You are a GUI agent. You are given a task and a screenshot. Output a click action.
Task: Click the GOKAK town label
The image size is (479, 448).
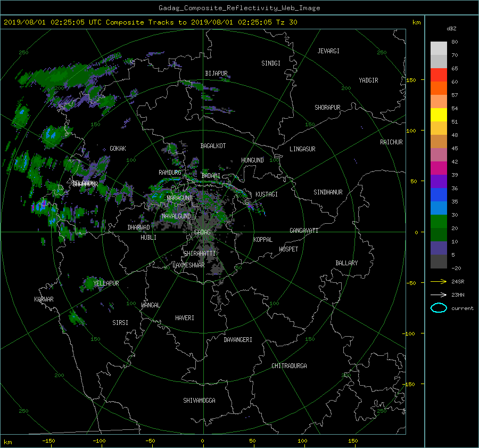coord(118,149)
